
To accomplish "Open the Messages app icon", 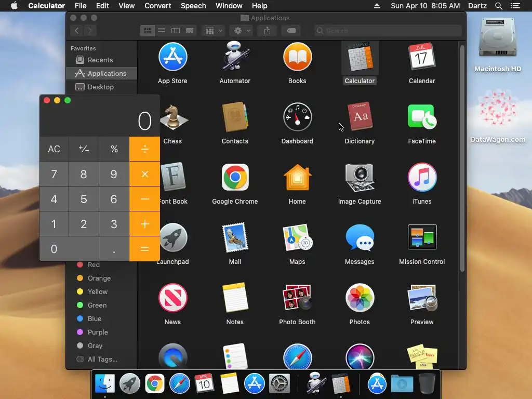I will point(360,237).
